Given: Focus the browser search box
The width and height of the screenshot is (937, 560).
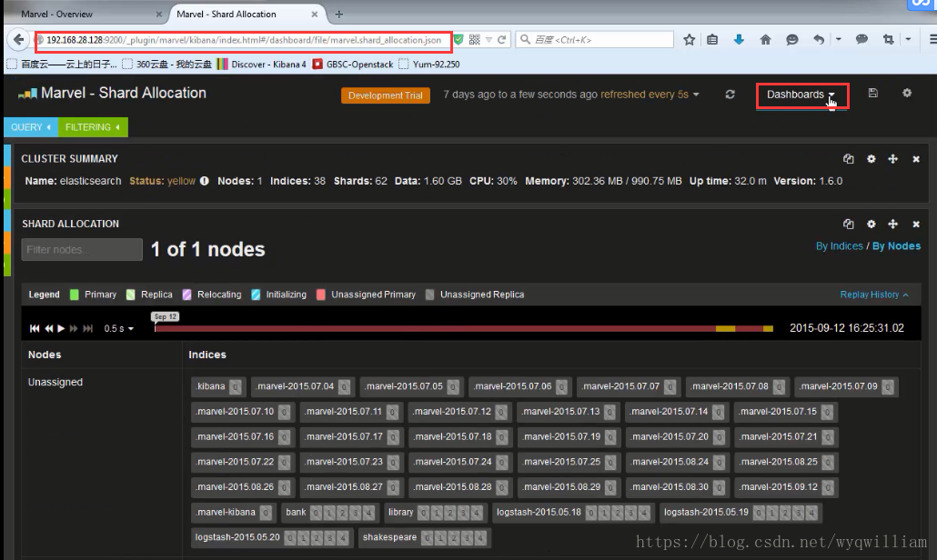Looking at the screenshot, I should (x=595, y=40).
